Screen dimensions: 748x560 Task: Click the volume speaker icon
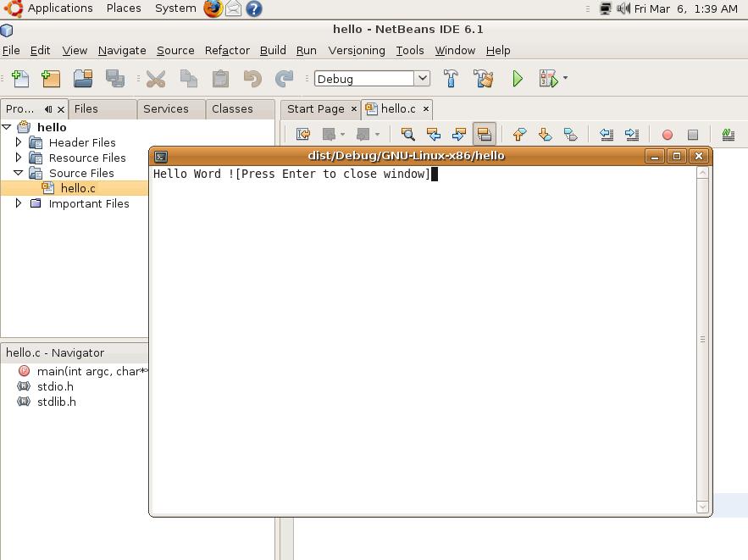pos(623,8)
